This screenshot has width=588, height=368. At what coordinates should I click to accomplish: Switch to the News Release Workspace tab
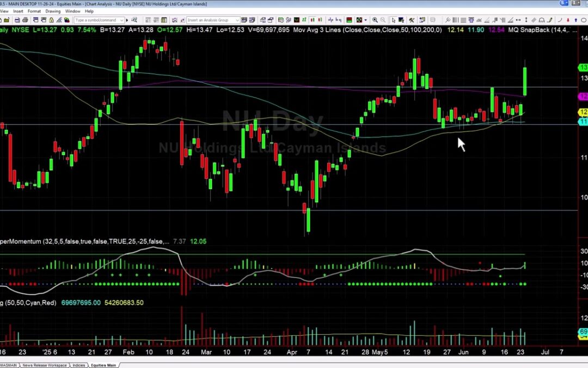tap(44, 365)
